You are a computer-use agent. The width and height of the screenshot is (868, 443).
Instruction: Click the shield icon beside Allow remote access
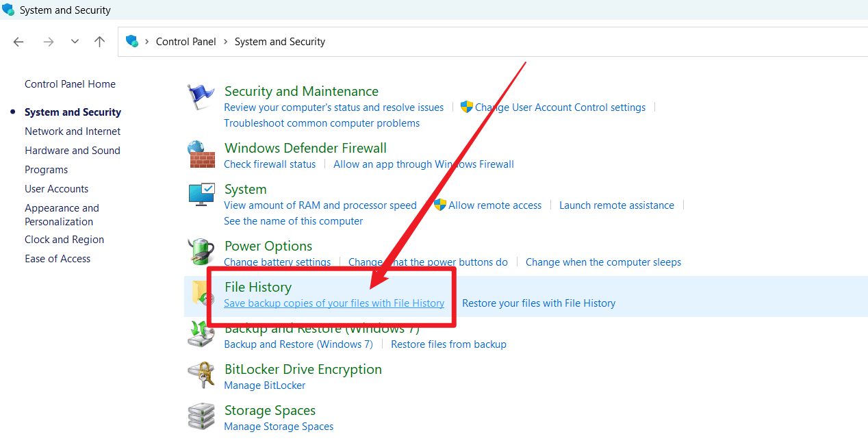click(x=440, y=205)
